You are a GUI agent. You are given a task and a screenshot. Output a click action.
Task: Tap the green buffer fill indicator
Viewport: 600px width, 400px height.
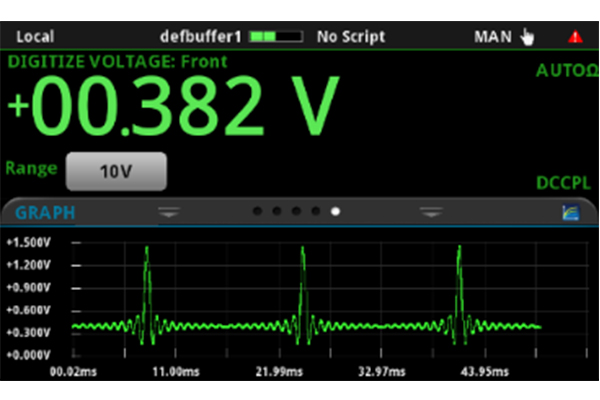(277, 37)
